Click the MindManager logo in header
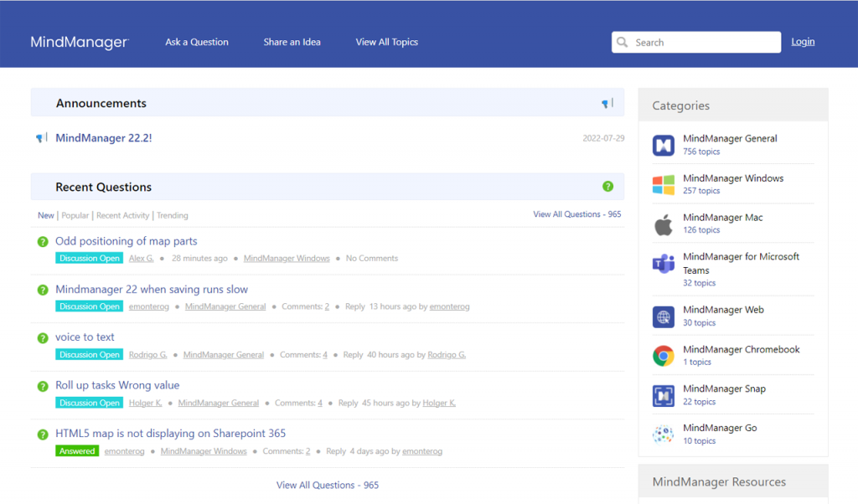 [x=80, y=42]
